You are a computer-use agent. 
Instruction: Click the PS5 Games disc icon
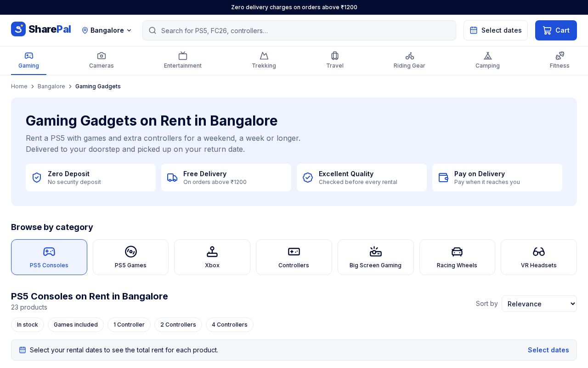pyautogui.click(x=131, y=252)
